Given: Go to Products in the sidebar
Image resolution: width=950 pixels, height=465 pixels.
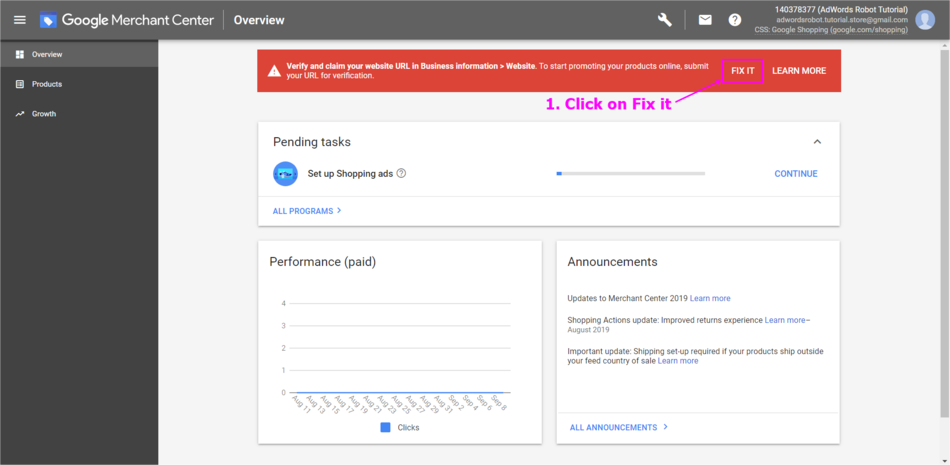Looking at the screenshot, I should coord(46,84).
